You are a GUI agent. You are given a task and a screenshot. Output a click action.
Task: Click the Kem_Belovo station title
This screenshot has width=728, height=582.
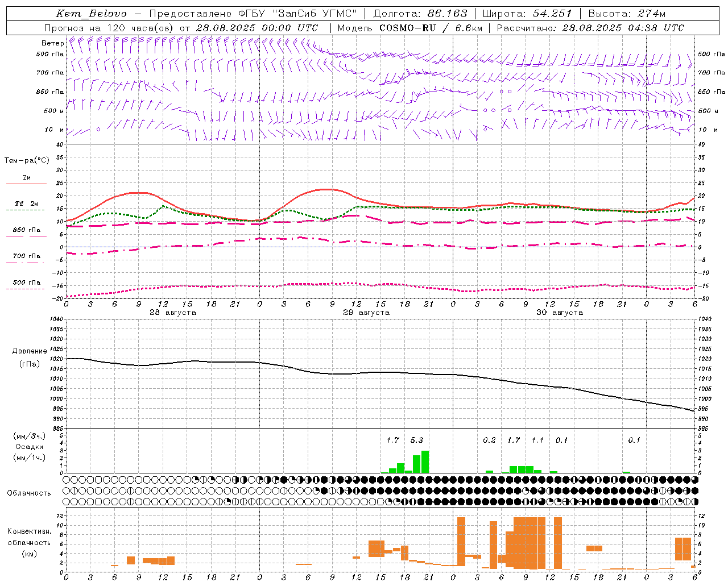pyautogui.click(x=92, y=14)
